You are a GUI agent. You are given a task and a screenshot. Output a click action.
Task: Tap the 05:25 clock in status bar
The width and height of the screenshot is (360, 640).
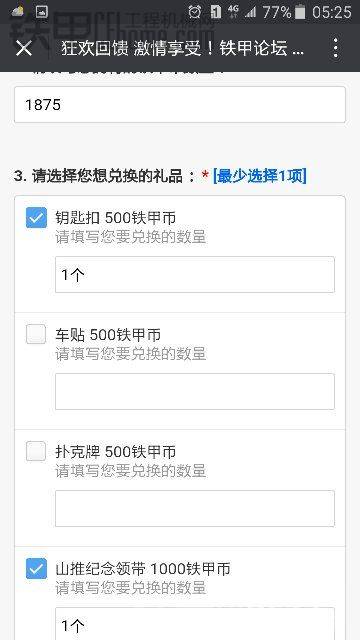[x=331, y=12]
